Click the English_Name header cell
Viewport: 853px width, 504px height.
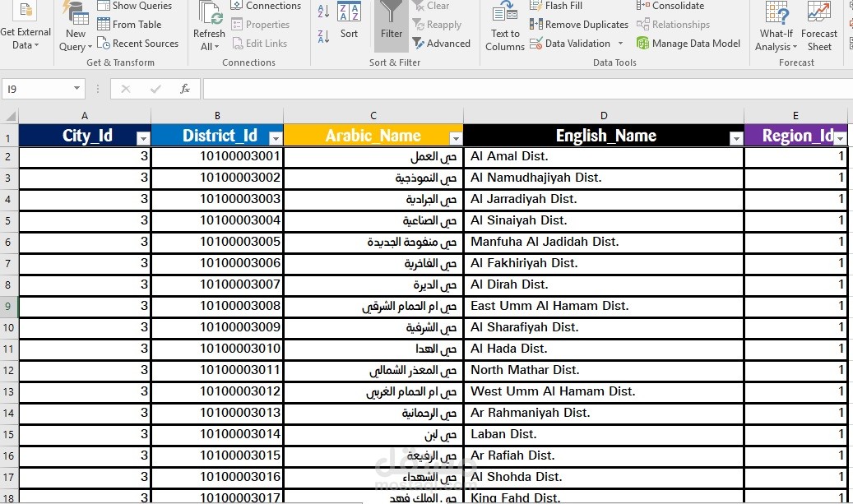604,136
